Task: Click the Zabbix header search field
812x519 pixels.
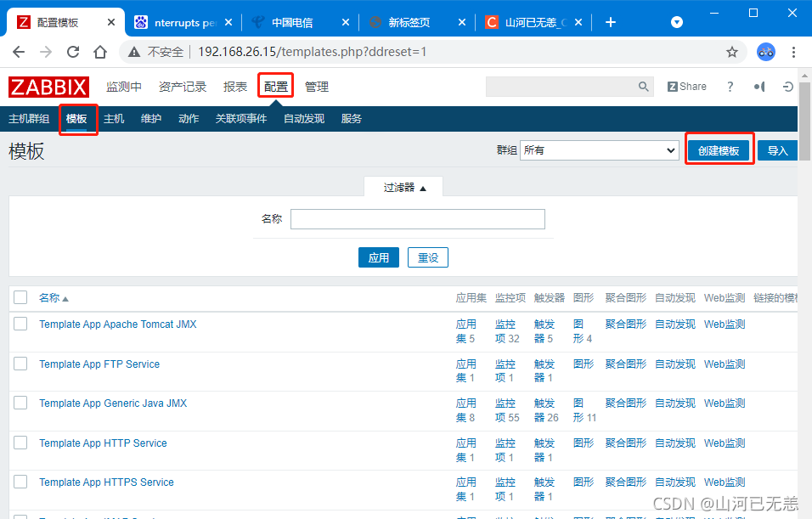Action: [x=562, y=87]
